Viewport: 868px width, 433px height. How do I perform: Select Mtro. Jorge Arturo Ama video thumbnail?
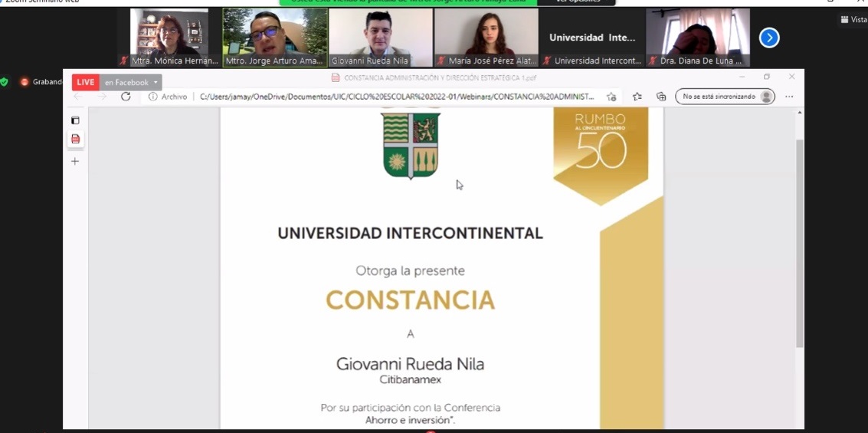275,38
